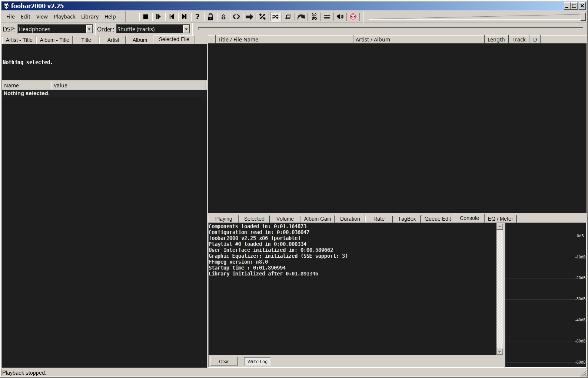Click the curved arrow toolbar icon
Screen dimensions: 588x378
tap(301, 17)
